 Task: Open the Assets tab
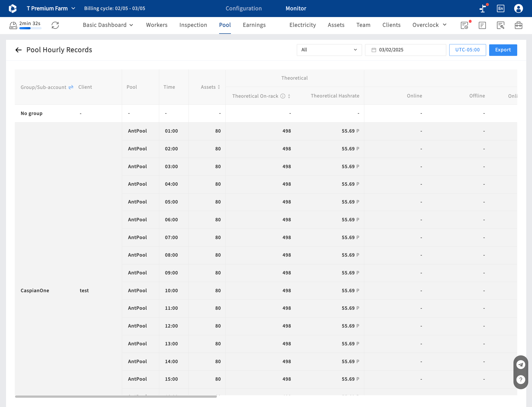tap(336, 25)
